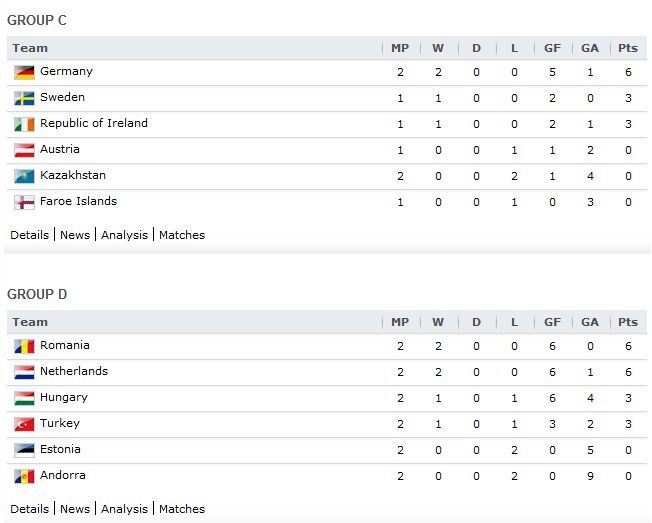652x523 pixels.
Task: Open the Netherlands team link
Action: 74,371
